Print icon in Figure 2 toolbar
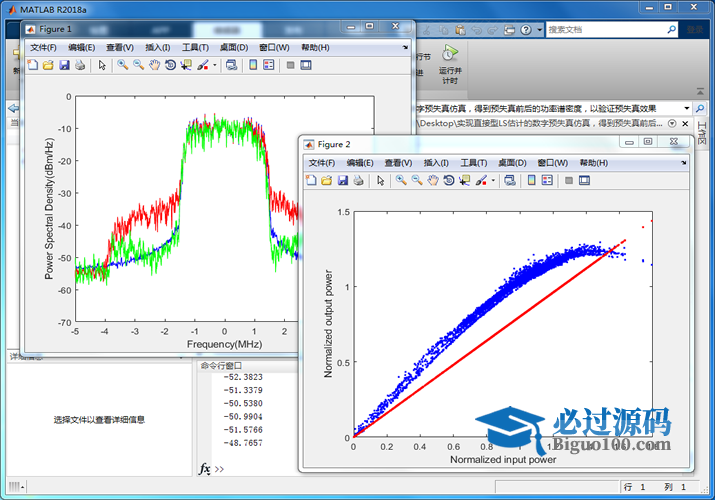This screenshot has height=500, width=715. pos(358,180)
